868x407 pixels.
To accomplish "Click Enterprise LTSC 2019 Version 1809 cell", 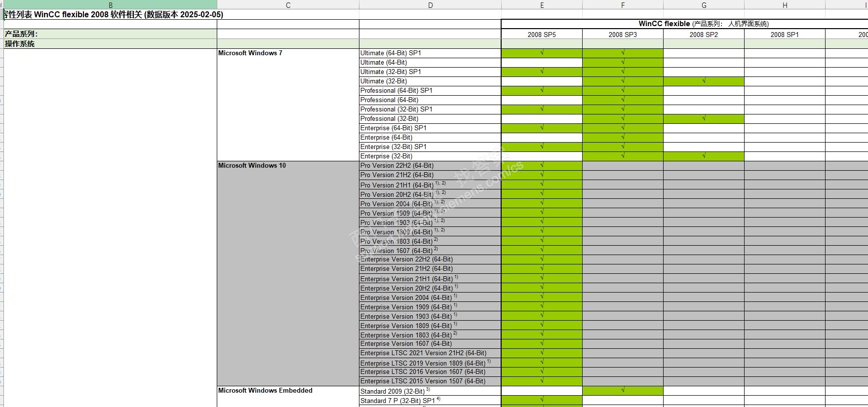I will 430,363.
